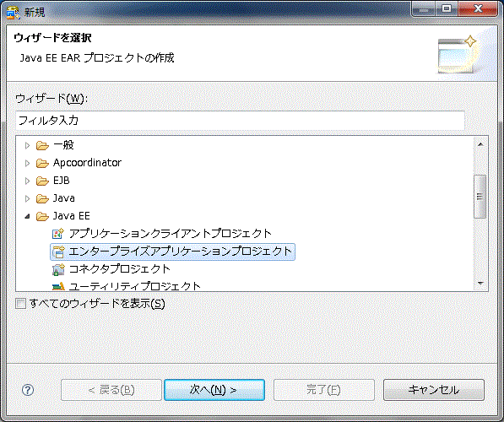Image resolution: width=504 pixels, height=422 pixels.
Task: Open the help question mark icon
Action: [28, 390]
